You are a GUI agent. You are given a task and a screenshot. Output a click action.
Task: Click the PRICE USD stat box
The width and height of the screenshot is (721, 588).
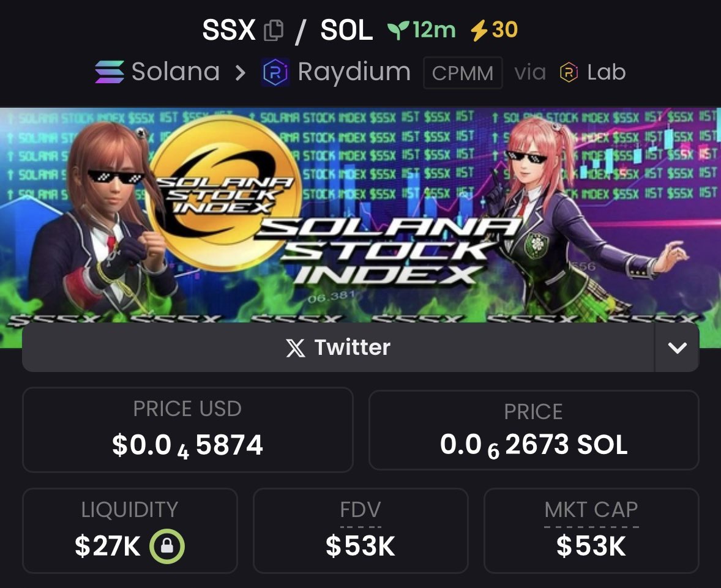(188, 430)
